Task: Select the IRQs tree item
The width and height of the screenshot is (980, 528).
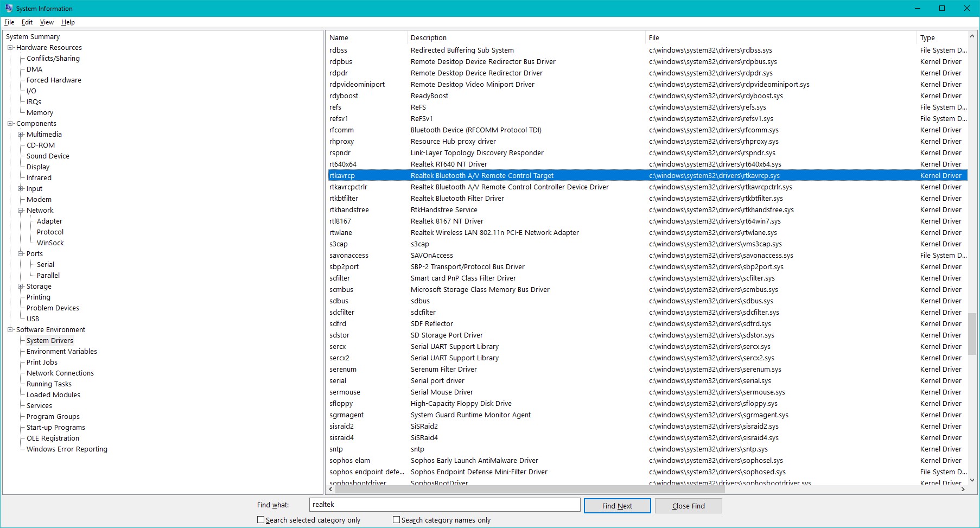Action: pos(34,102)
